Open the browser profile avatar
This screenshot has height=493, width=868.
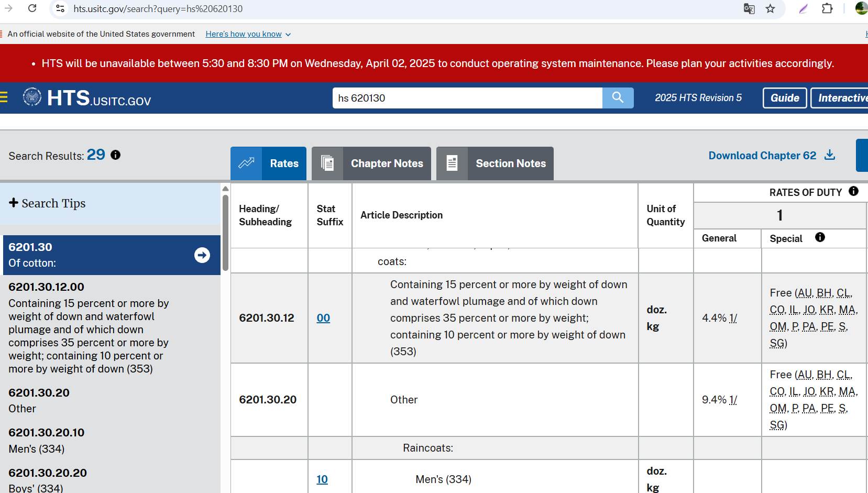pos(862,8)
